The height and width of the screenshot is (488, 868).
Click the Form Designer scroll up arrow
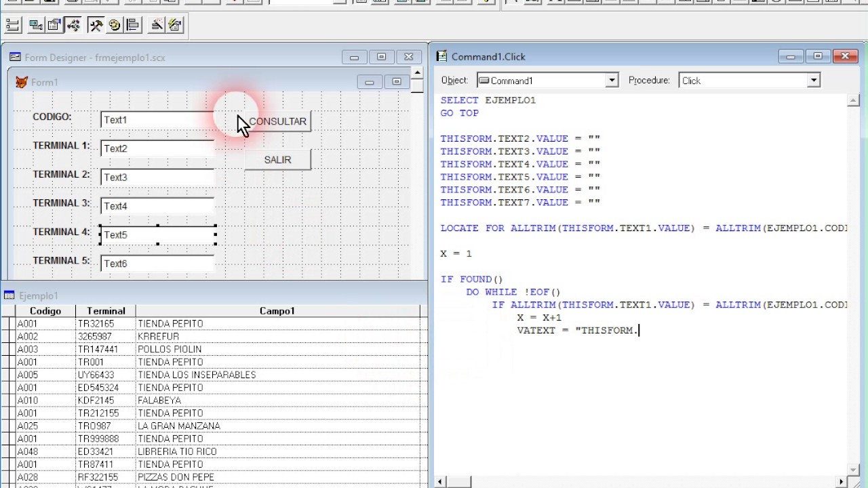(417, 73)
